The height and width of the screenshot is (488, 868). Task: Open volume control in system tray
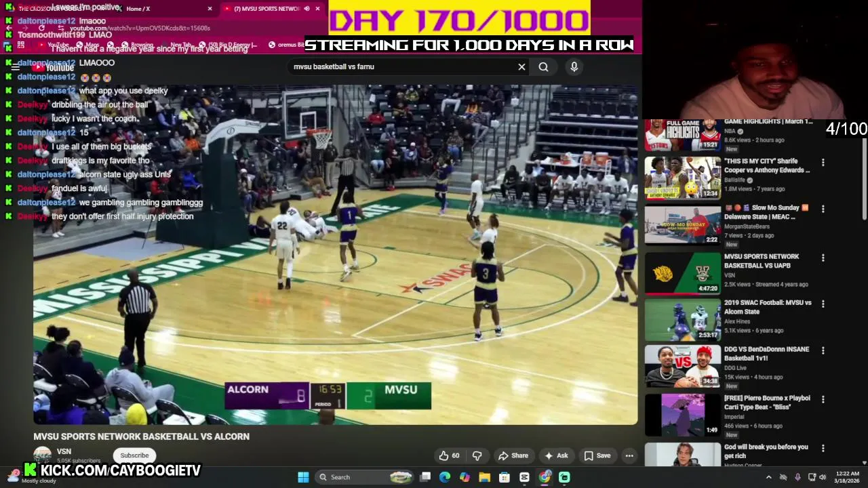click(x=823, y=477)
